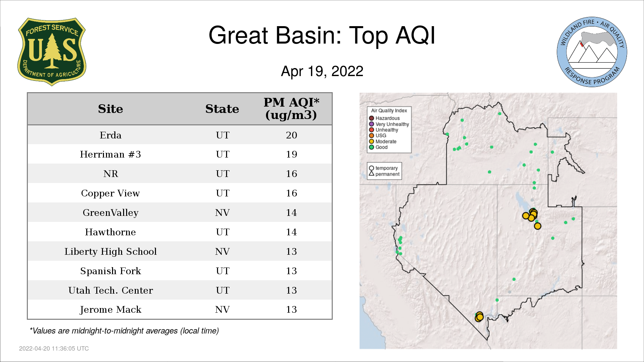Click the USG orange legend circle
The height and width of the screenshot is (362, 644).
pyautogui.click(x=371, y=135)
